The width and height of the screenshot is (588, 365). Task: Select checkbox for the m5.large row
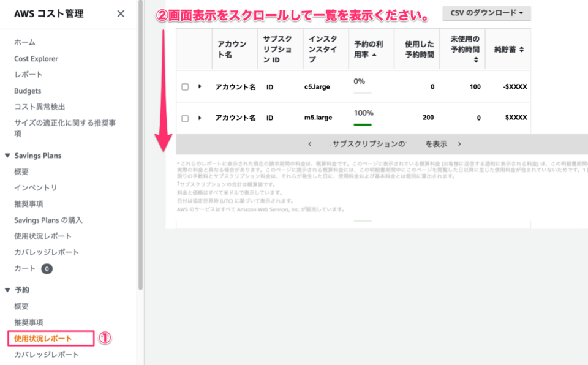(x=185, y=118)
